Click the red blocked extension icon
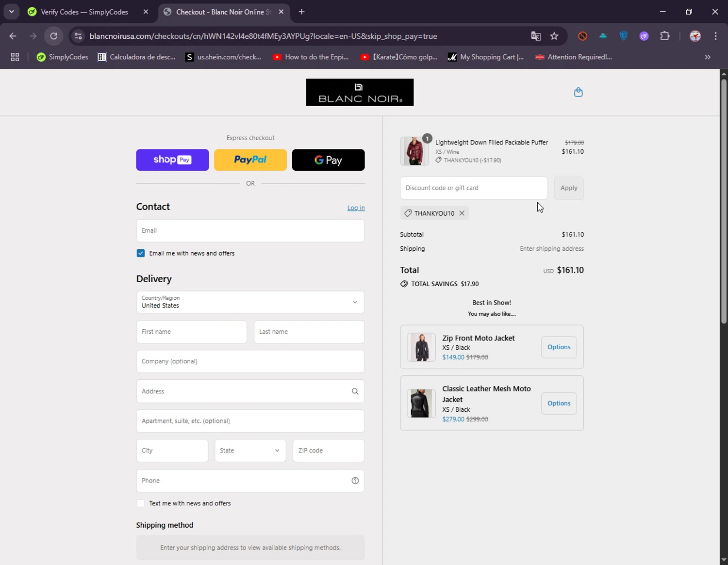The image size is (728, 565). point(582,36)
